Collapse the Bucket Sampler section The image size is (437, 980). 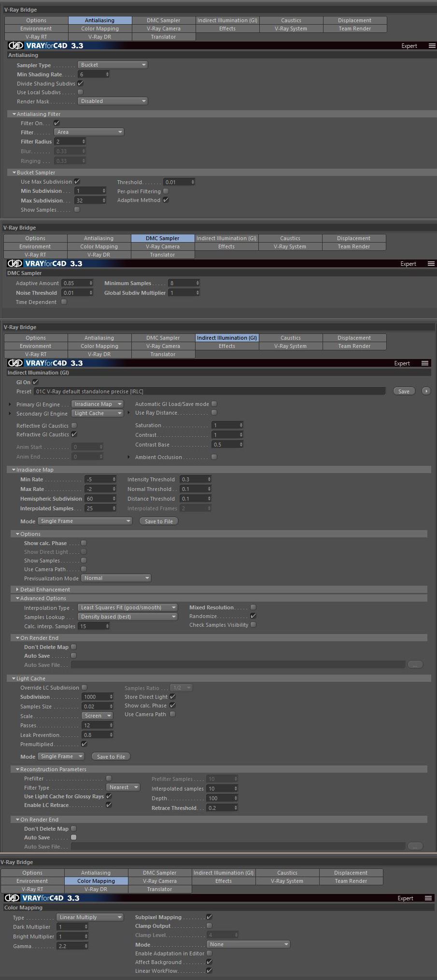[x=14, y=173]
